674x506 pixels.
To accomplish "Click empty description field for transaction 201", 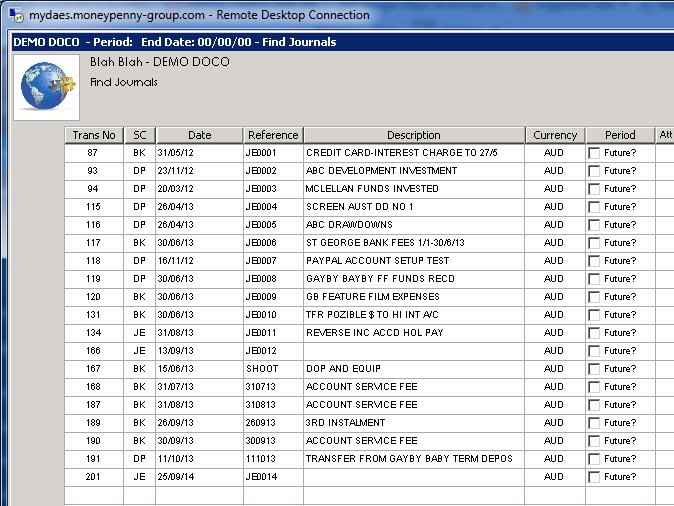I will click(414, 477).
